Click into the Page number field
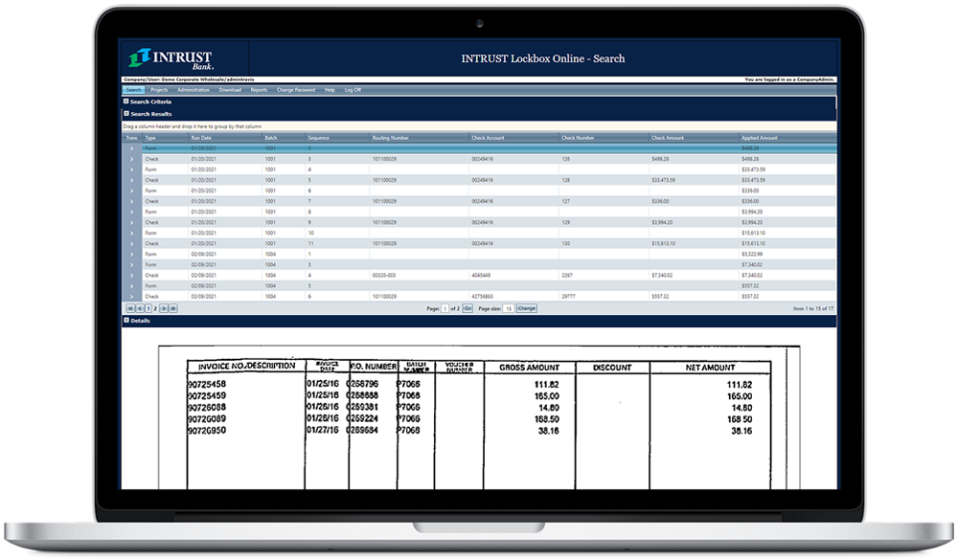Screen dimensions: 958x560 point(445,308)
